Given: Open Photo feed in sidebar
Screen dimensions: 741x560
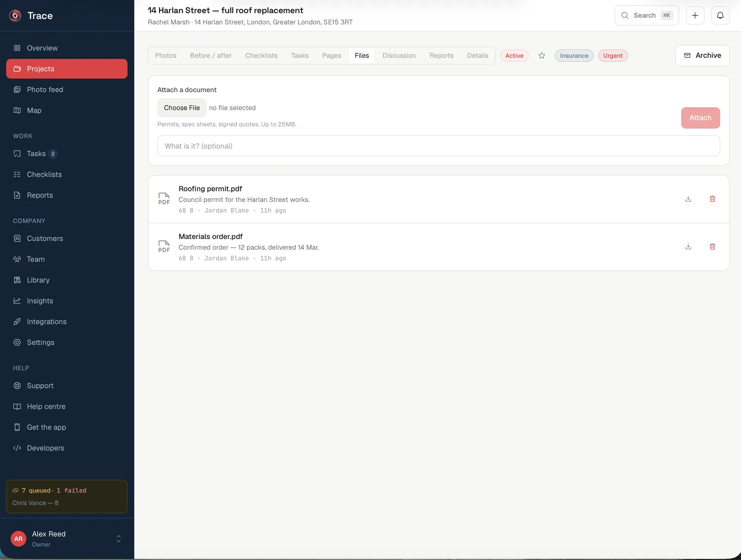Looking at the screenshot, I should click(x=67, y=90).
